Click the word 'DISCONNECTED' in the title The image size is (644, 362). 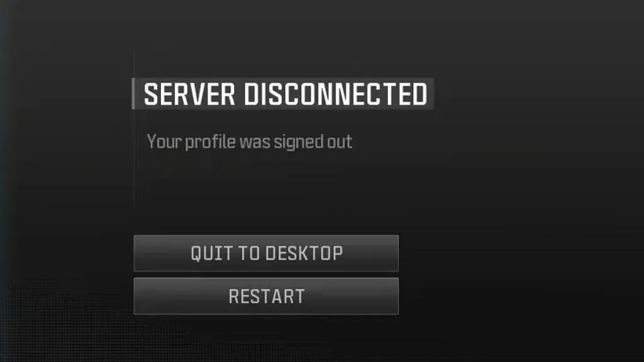tap(336, 94)
